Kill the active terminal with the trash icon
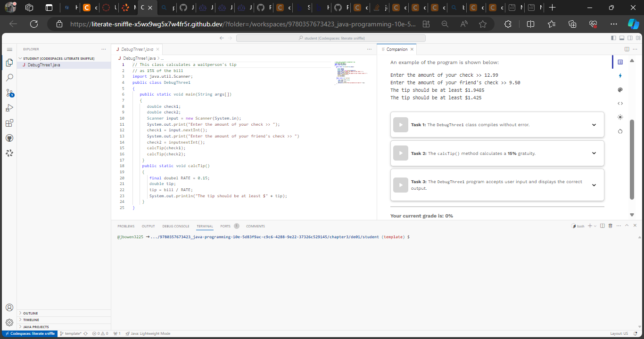The height and width of the screenshot is (339, 644). [x=611, y=225]
